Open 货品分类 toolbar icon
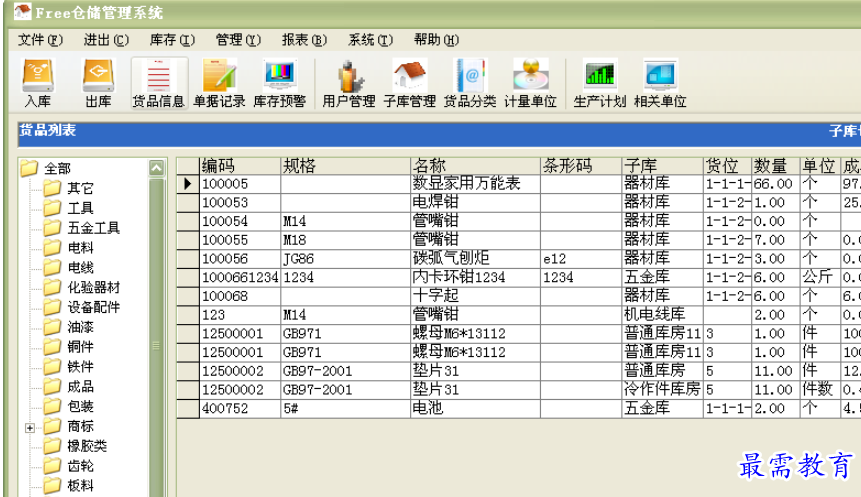861x497 pixels. point(470,82)
